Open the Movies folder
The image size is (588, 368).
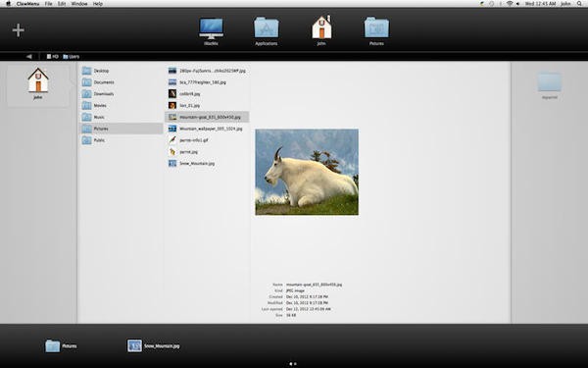coord(121,106)
